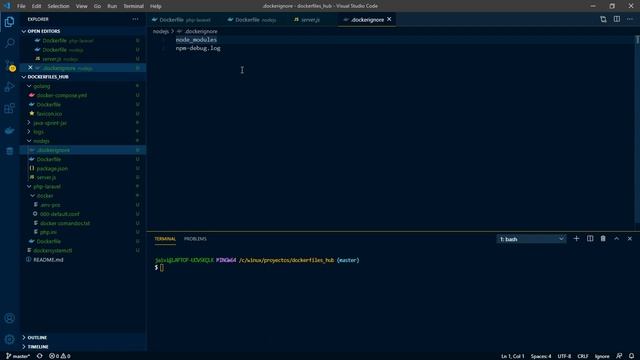Open the Accounts icon in activity bar
This screenshot has height=360, width=640.
(9, 318)
